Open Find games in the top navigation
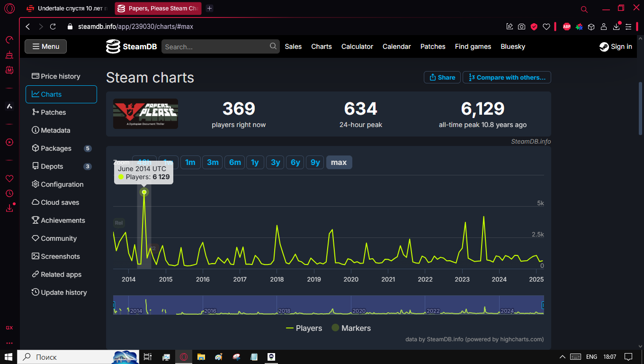 tap(473, 46)
